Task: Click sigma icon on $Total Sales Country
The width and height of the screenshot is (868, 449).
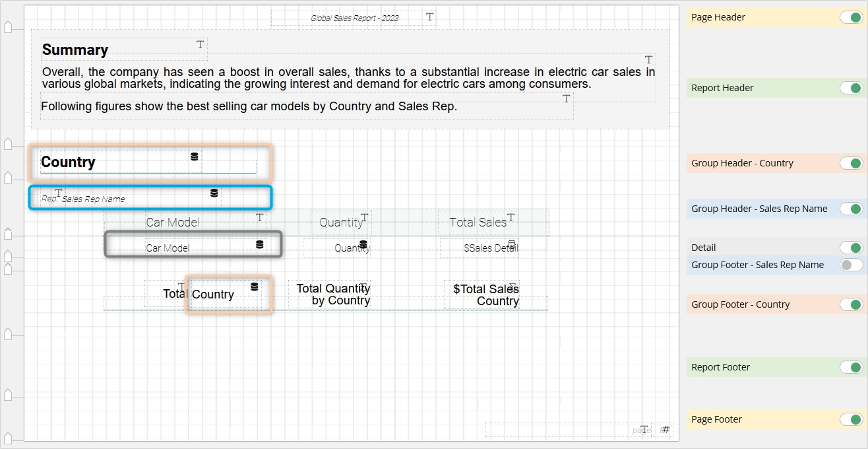Action: coord(512,287)
